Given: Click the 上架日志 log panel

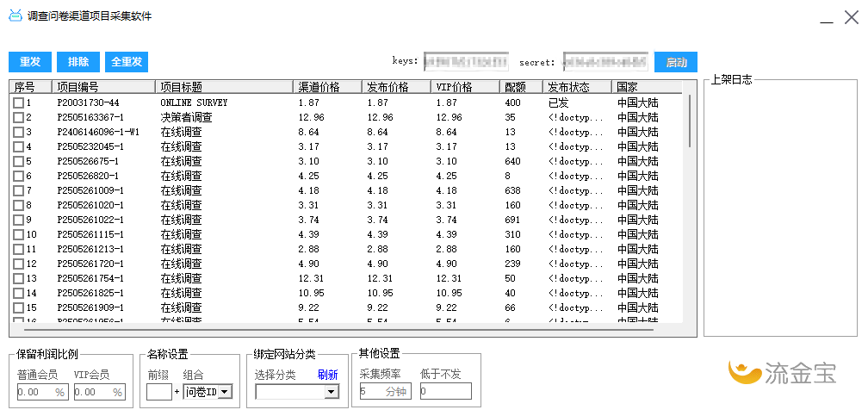Looking at the screenshot, I should 780,208.
